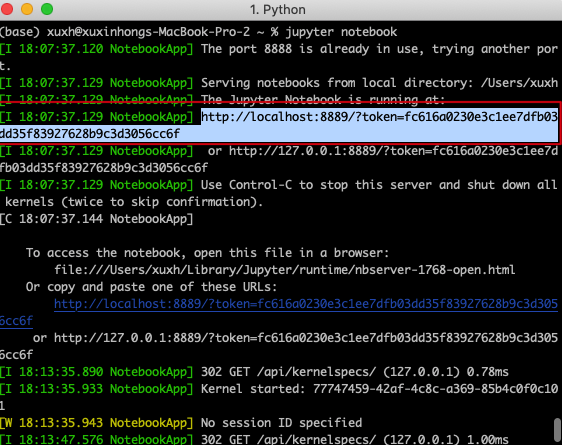This screenshot has width=562, height=445.
Task: Click the red close window button
Action: (x=7, y=9)
